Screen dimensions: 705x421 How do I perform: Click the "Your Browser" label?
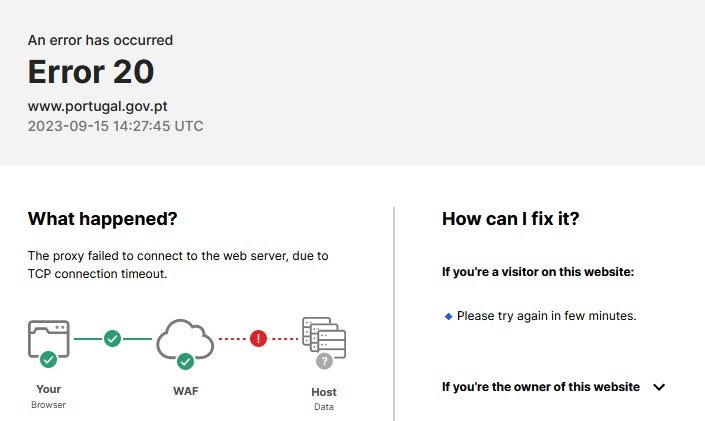[x=48, y=396]
